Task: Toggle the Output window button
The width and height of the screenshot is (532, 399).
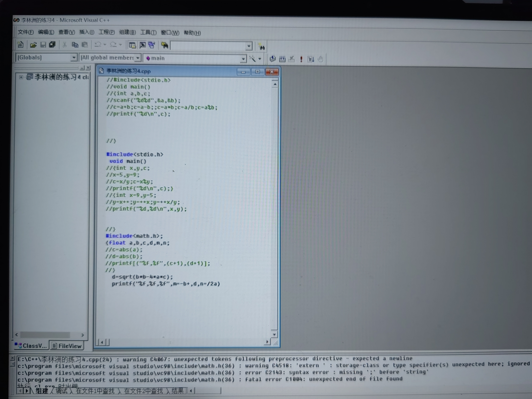Action: (142, 45)
